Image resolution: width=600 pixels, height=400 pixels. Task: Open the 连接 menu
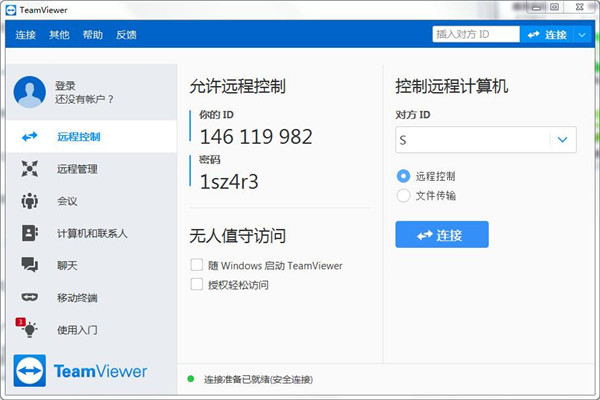26,35
